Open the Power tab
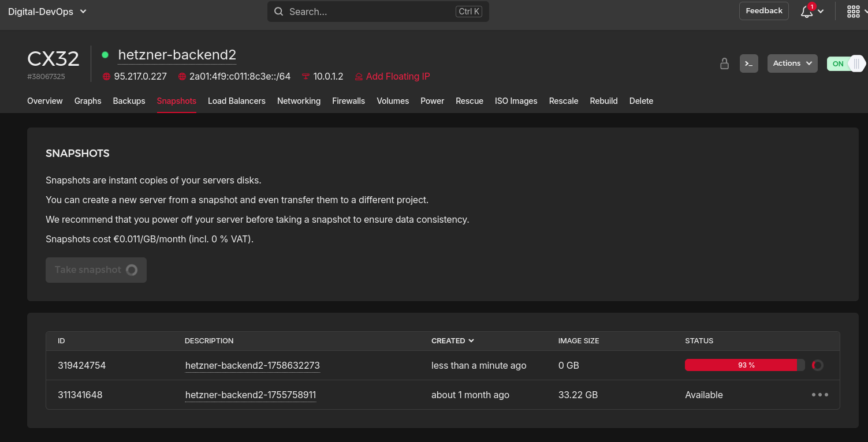This screenshot has height=442, width=868. [x=433, y=101]
